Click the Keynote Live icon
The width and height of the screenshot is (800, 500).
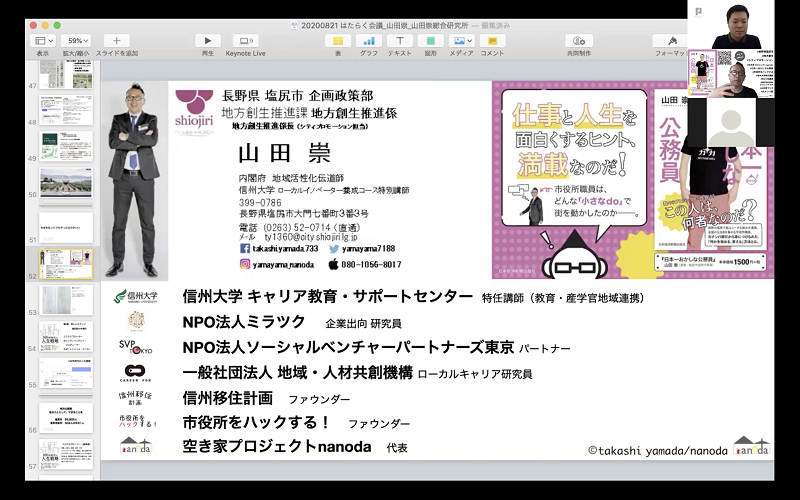[x=245, y=40]
